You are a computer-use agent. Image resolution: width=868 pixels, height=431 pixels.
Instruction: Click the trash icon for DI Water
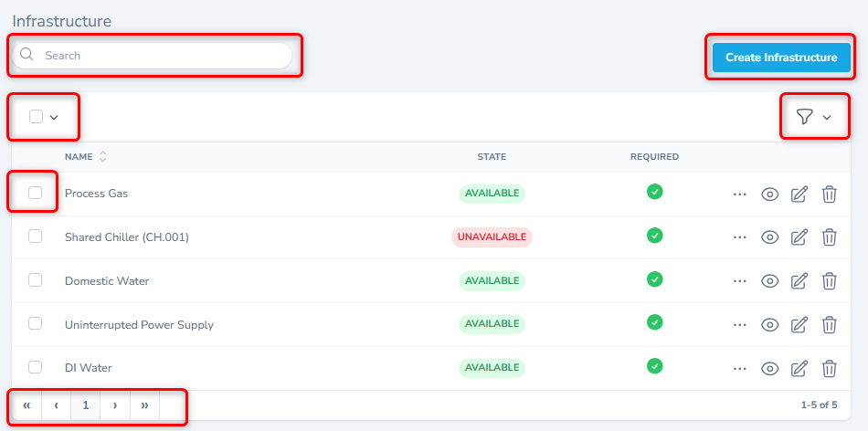[829, 368]
